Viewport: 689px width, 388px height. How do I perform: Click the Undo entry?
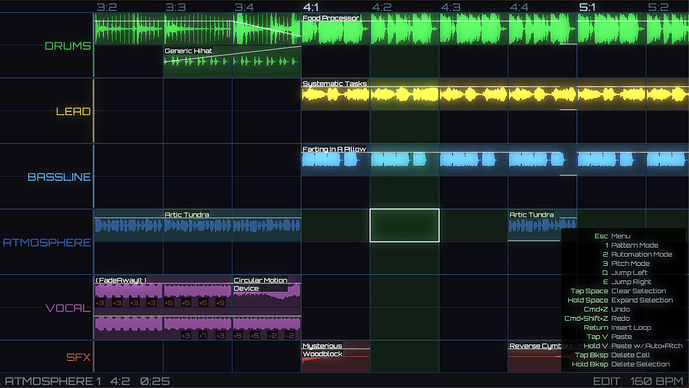(x=606, y=309)
